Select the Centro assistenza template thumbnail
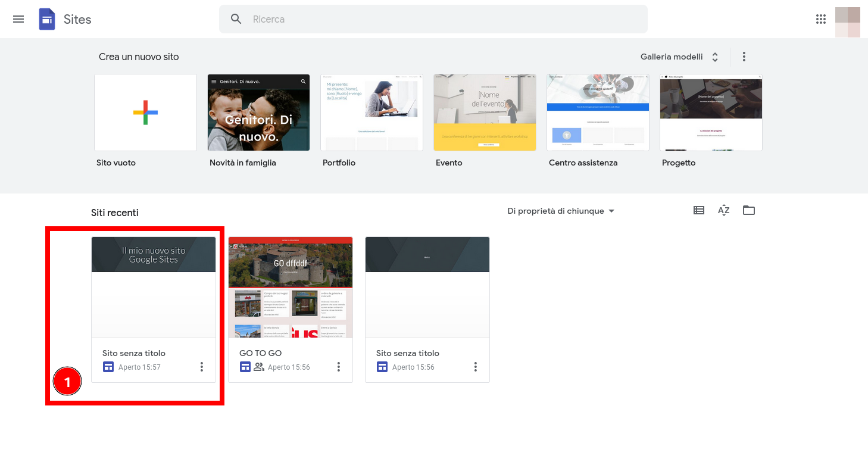This screenshot has height=465, width=868. pos(598,113)
